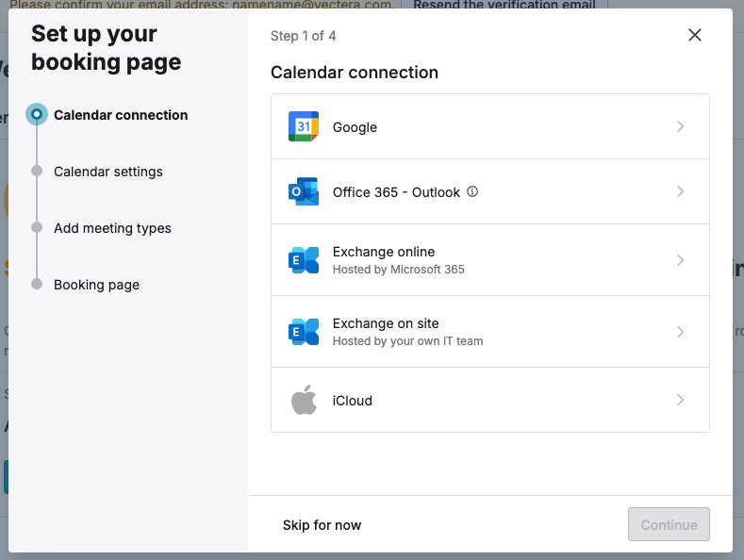Click the Apple iCloud logo icon

pyautogui.click(x=304, y=400)
